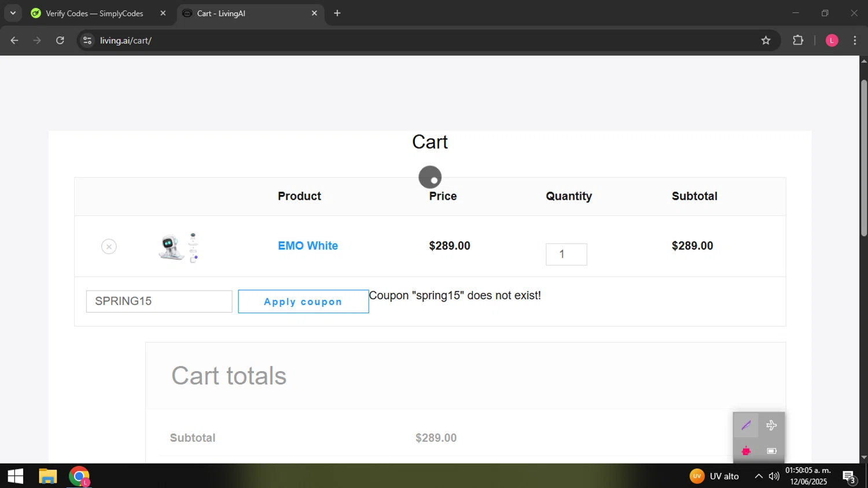Click the coupon does not exist message
Image resolution: width=868 pixels, height=488 pixels.
point(455,296)
